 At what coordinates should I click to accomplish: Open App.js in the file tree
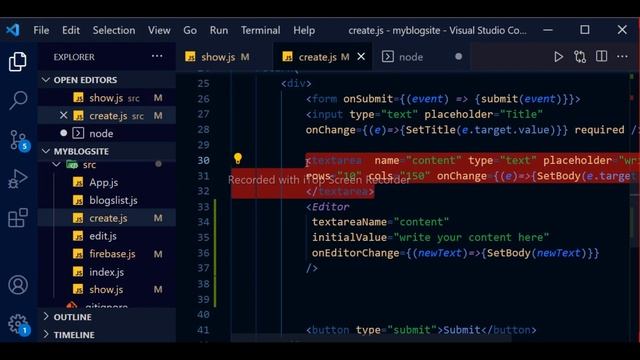[107, 182]
